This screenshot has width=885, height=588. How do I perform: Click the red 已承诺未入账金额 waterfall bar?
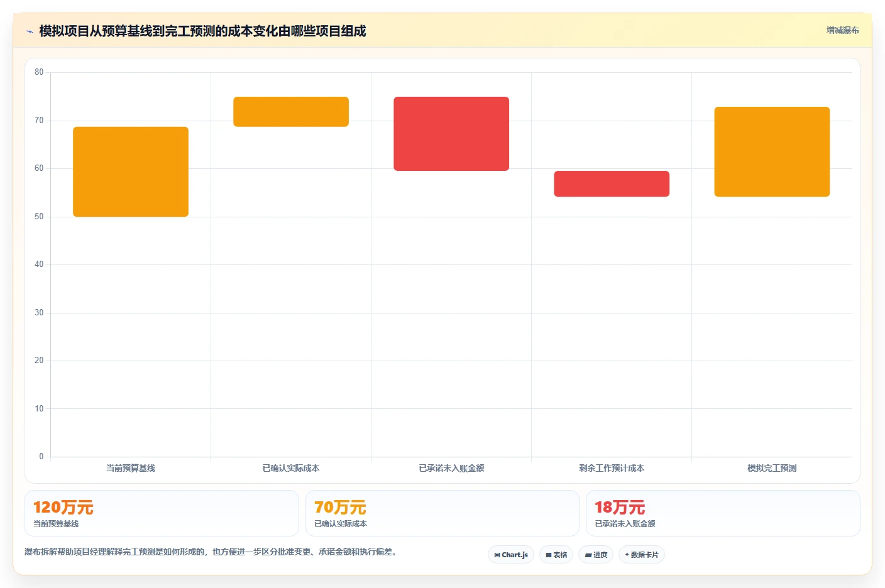[451, 134]
